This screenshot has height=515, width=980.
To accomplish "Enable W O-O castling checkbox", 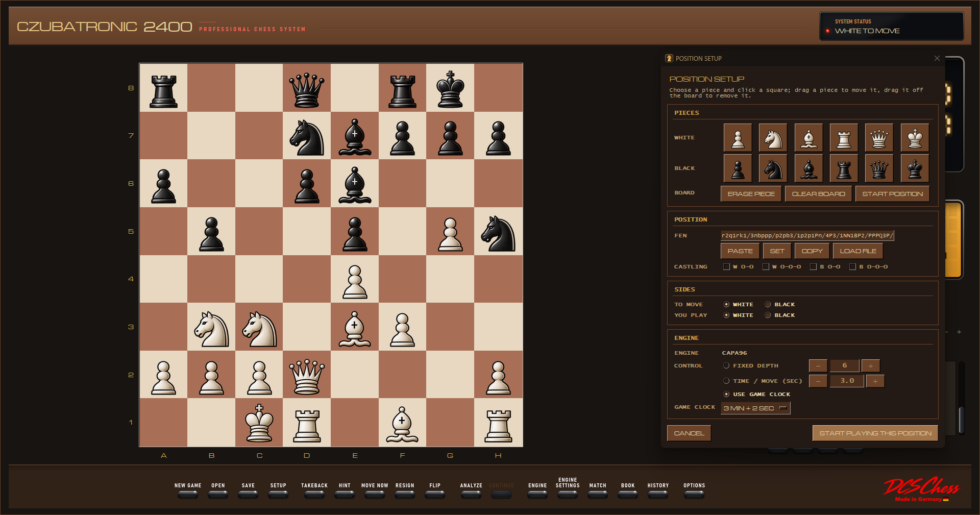I will (726, 266).
